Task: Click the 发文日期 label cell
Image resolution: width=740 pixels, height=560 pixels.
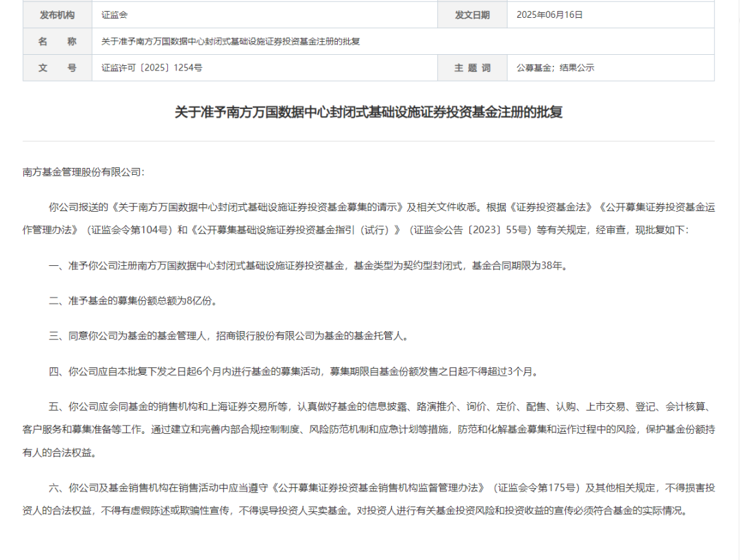Action: tap(472, 14)
